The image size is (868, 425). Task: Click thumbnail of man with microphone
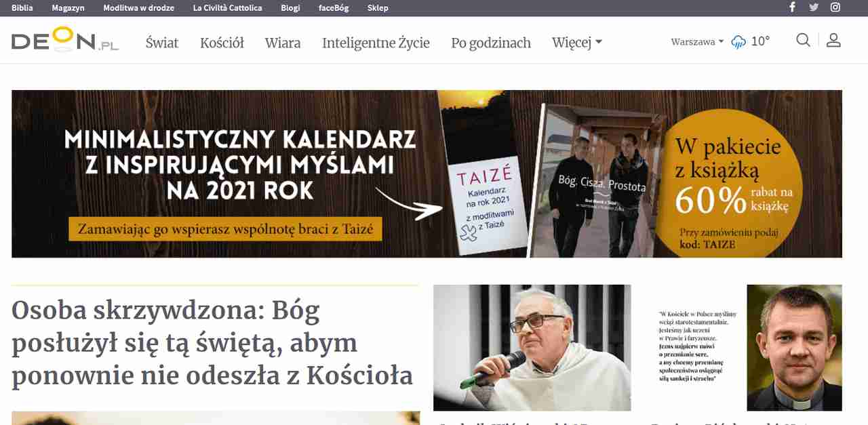(x=532, y=348)
